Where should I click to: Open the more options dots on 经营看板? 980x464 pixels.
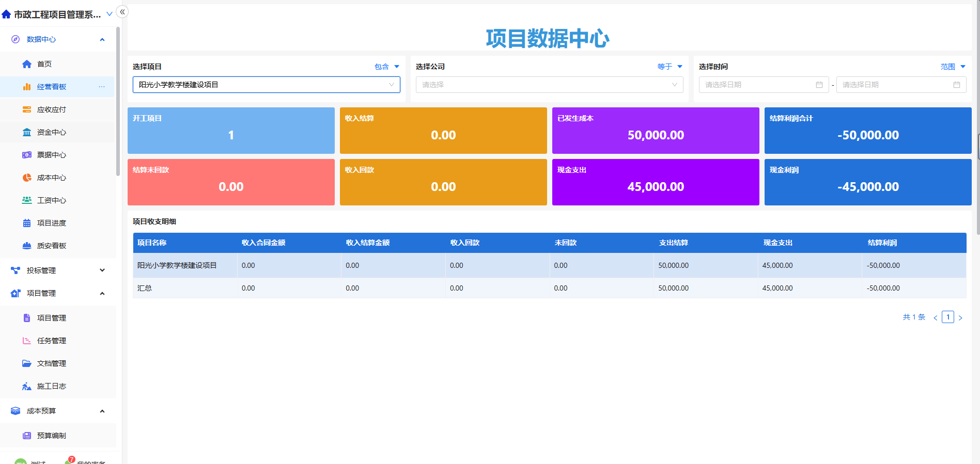pos(102,87)
